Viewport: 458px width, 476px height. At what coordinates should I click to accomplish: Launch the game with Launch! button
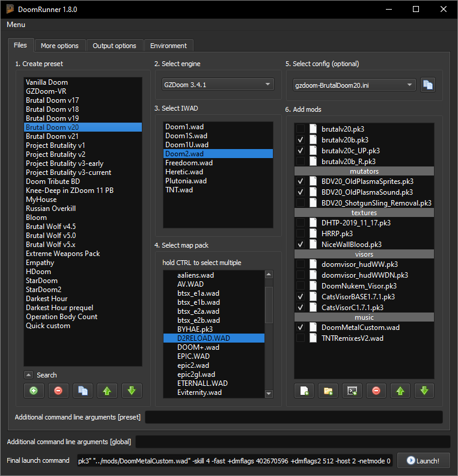[423, 460]
